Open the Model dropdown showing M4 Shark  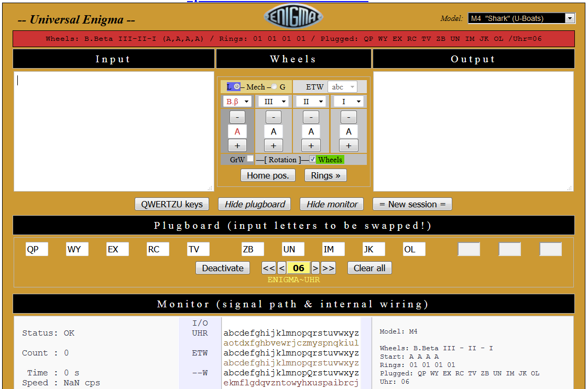pos(520,18)
